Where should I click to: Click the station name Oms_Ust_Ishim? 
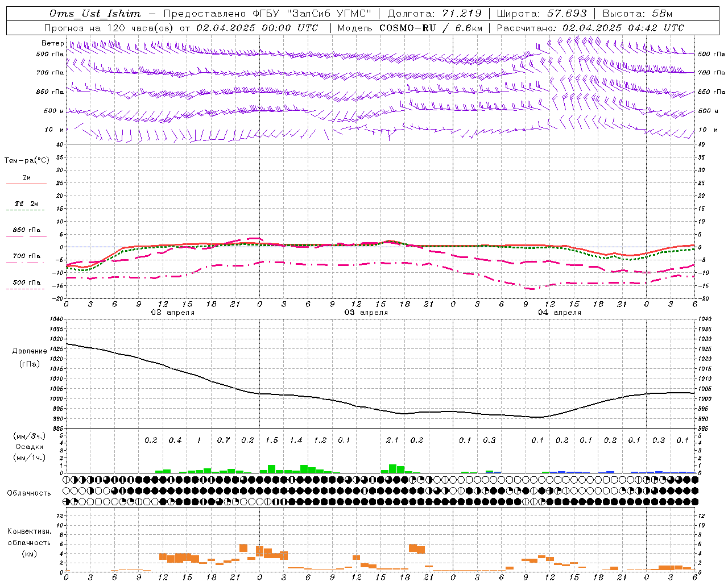95,14
